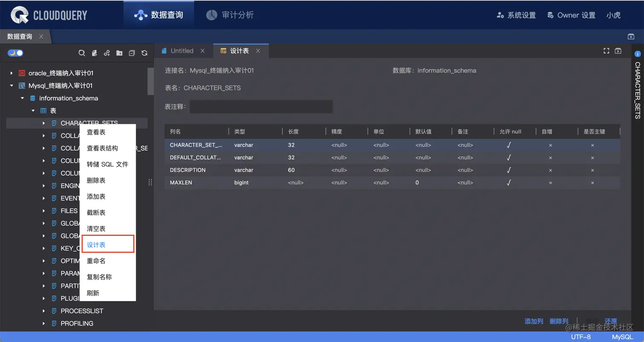
Task: Click the refresh icon in sidebar toolbar
Action: tap(144, 53)
